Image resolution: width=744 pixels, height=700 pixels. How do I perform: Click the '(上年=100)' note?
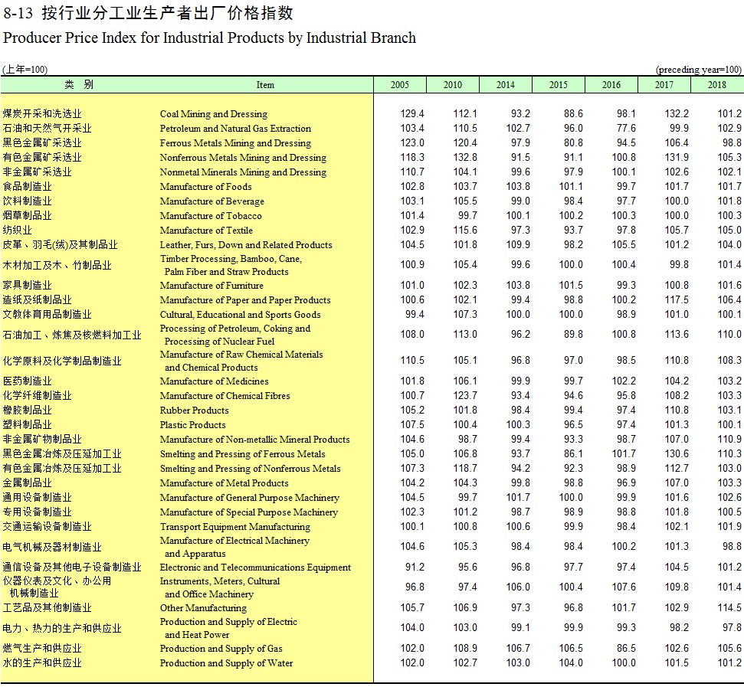(25, 69)
